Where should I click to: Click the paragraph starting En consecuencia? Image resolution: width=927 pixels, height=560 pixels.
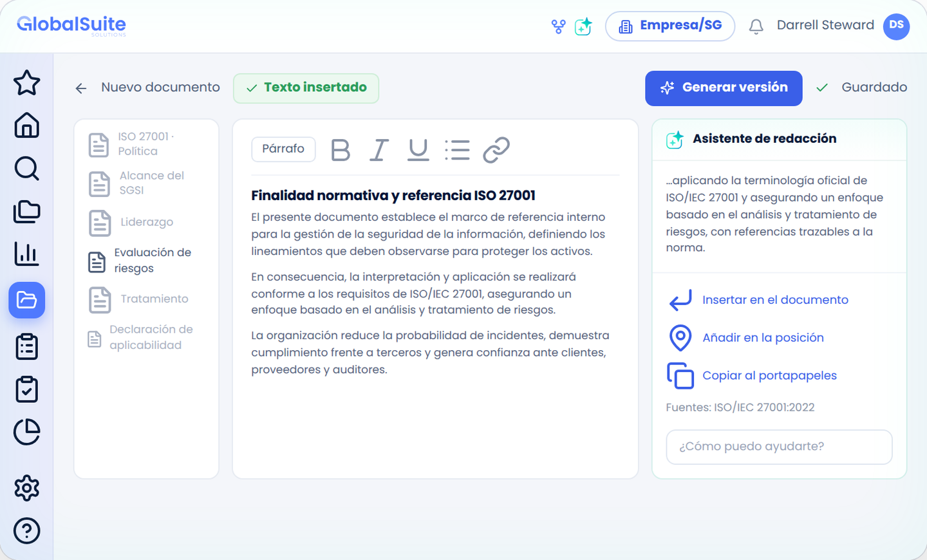point(413,294)
